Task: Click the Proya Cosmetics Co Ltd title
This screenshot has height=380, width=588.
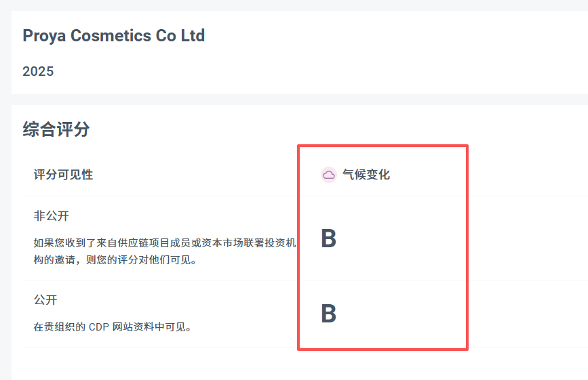Action: pos(113,36)
